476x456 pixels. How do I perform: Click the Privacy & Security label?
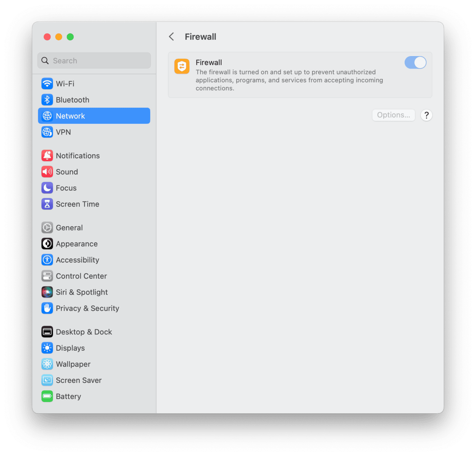(87, 308)
